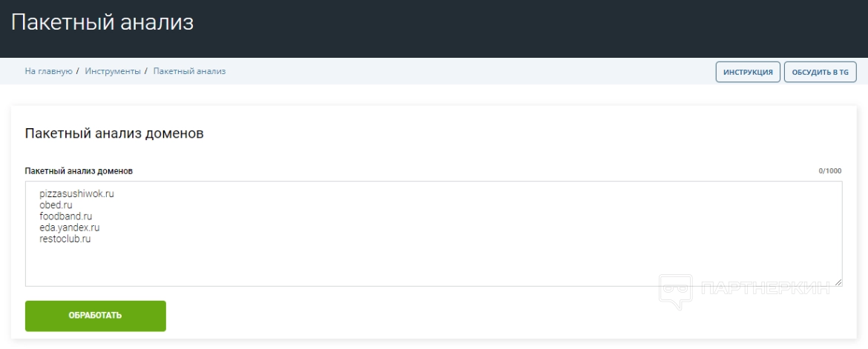Screen dimensions: 868x349
Task: Click the Партнеркин watermark speech-bubble icon
Action: (x=676, y=292)
